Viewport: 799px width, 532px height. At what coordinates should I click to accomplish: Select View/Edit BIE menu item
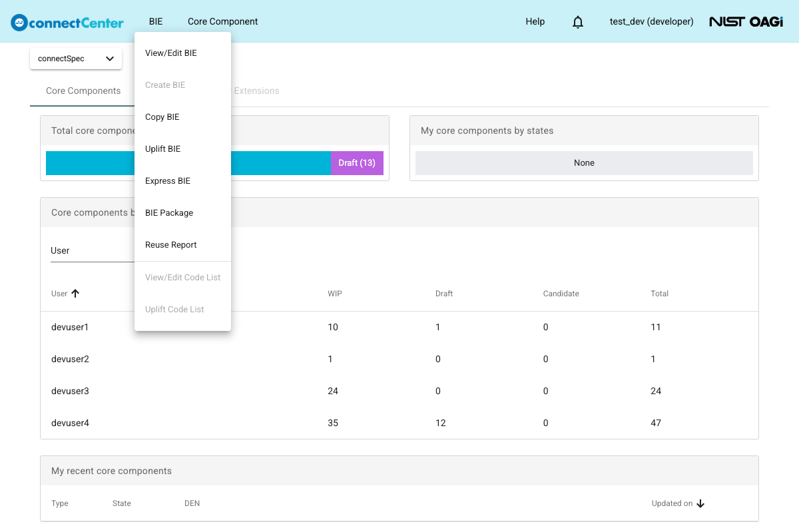pos(182,53)
